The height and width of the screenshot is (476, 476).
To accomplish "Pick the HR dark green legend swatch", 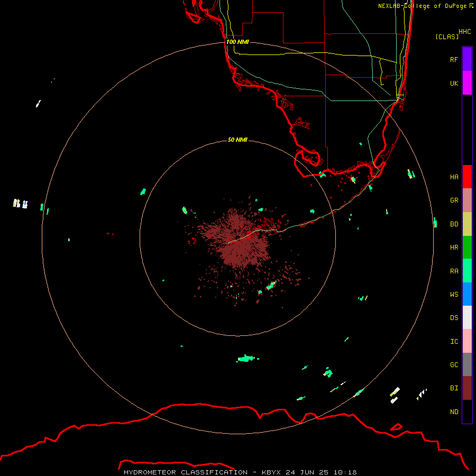I will tap(467, 248).
